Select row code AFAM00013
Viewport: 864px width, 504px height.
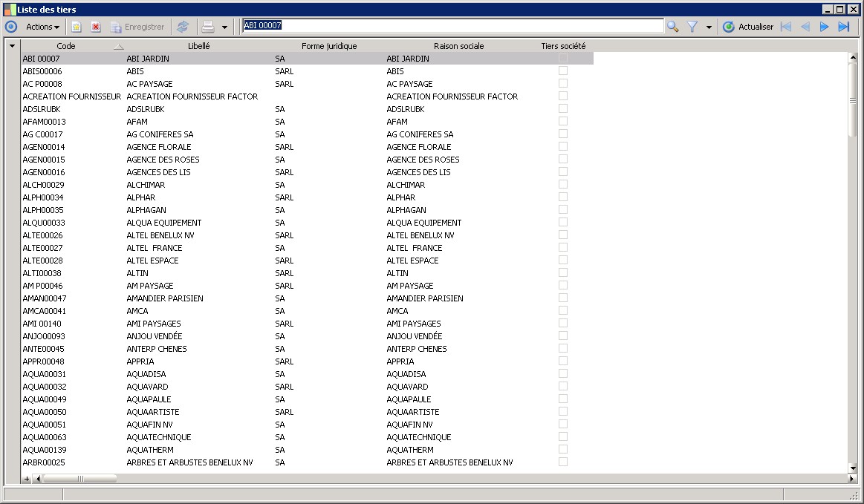point(44,122)
